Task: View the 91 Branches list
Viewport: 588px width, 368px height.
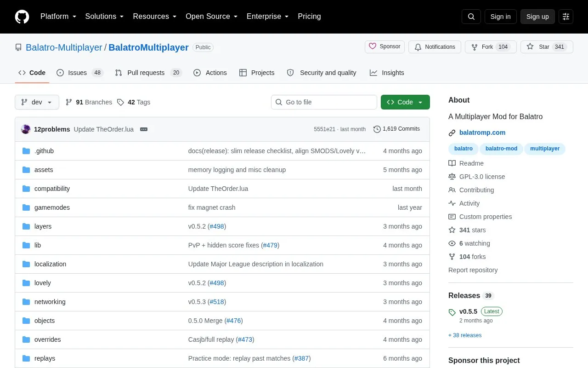Action: click(x=89, y=102)
